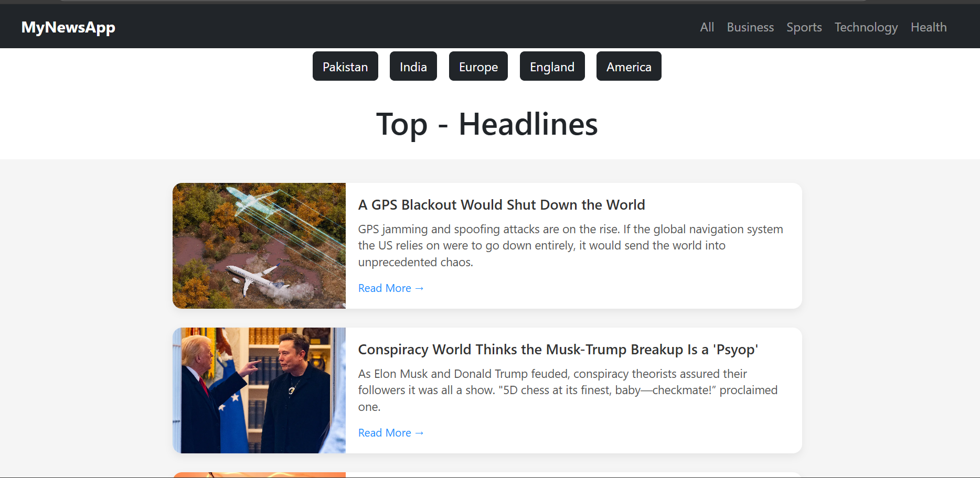Image resolution: width=980 pixels, height=478 pixels.
Task: Select the Musk-Trump 'Psyop' headline
Action: pos(558,349)
